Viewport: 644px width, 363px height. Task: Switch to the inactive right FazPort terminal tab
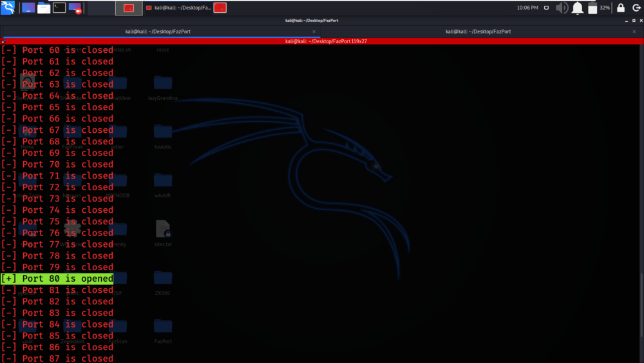pyautogui.click(x=478, y=31)
